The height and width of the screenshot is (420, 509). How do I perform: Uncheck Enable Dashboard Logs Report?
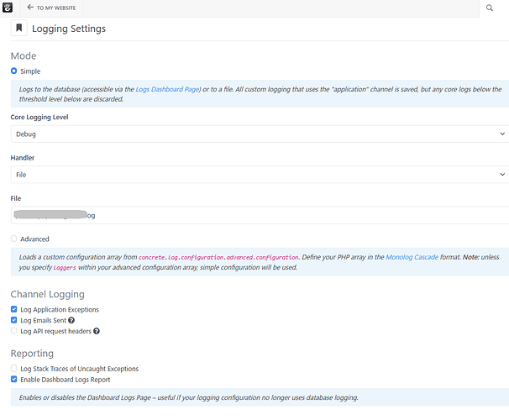coord(14,380)
